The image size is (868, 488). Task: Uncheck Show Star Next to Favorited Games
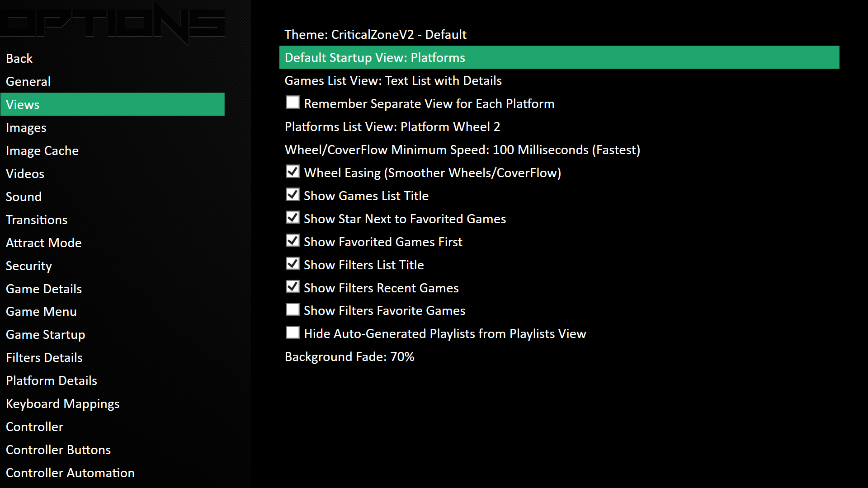point(292,218)
